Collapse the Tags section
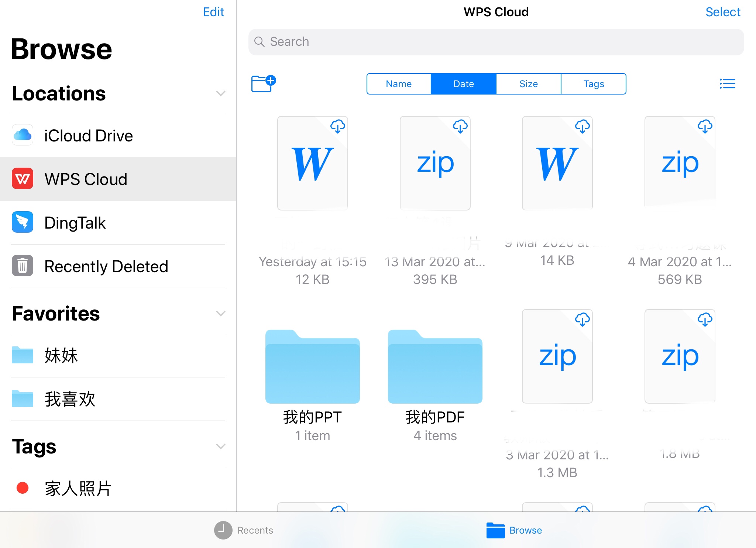 (220, 446)
